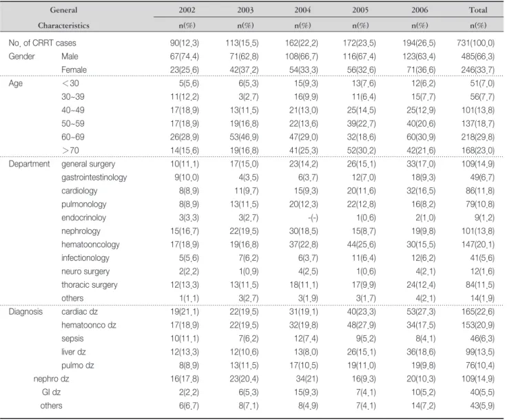
Task: Click the 'pulmonology' row label
Action: [x=84, y=204]
